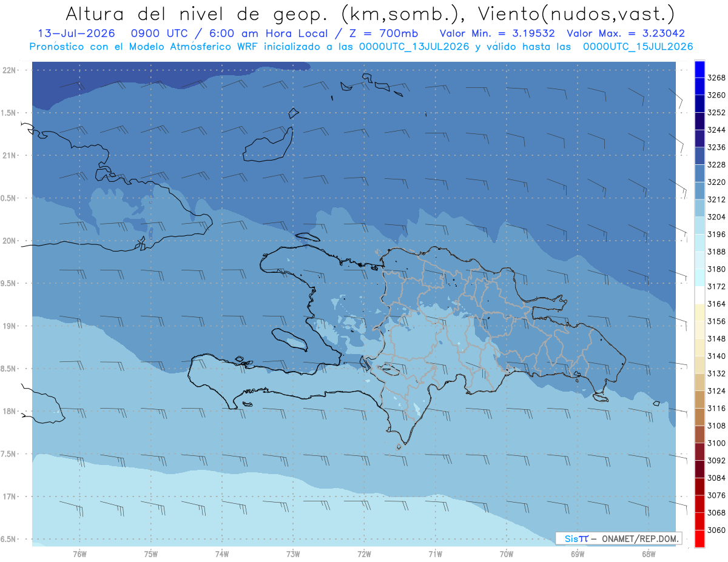Click the longitude label 76W

coord(80,554)
